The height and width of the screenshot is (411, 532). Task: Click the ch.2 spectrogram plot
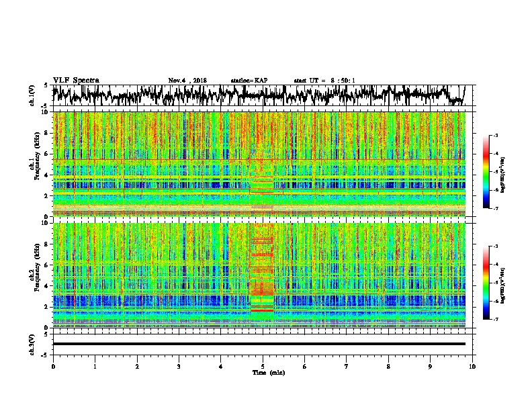[x=259, y=275]
